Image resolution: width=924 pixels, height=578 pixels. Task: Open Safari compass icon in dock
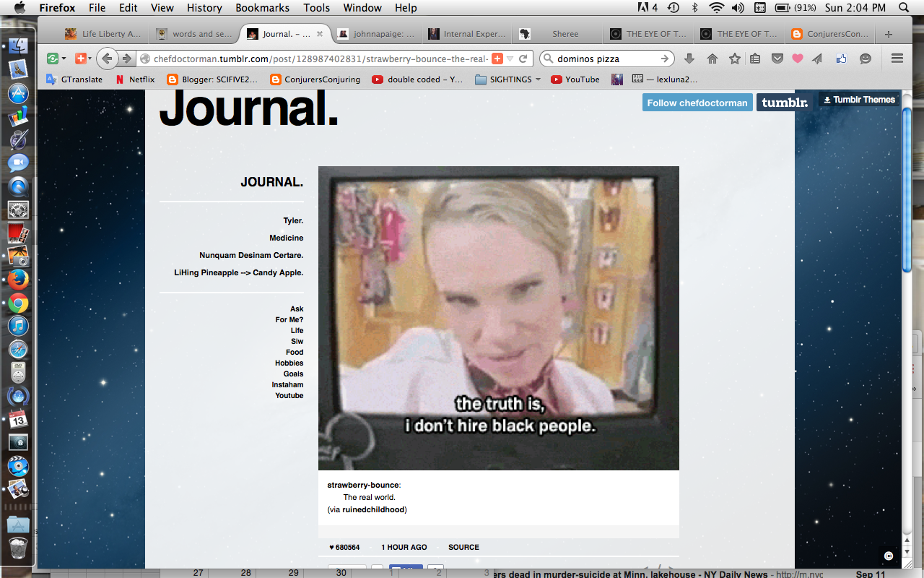[x=18, y=350]
